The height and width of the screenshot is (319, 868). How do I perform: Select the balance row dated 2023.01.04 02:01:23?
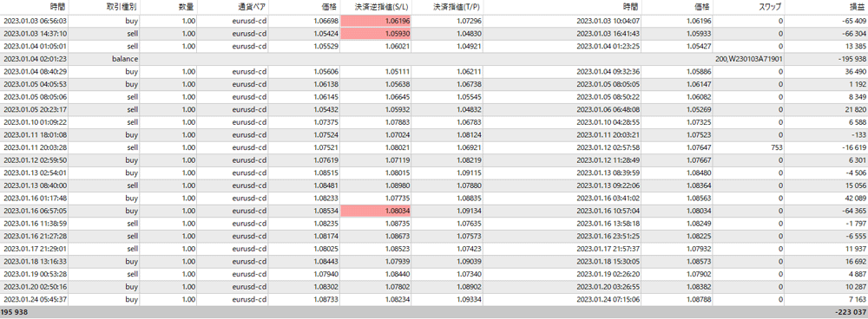[434, 58]
